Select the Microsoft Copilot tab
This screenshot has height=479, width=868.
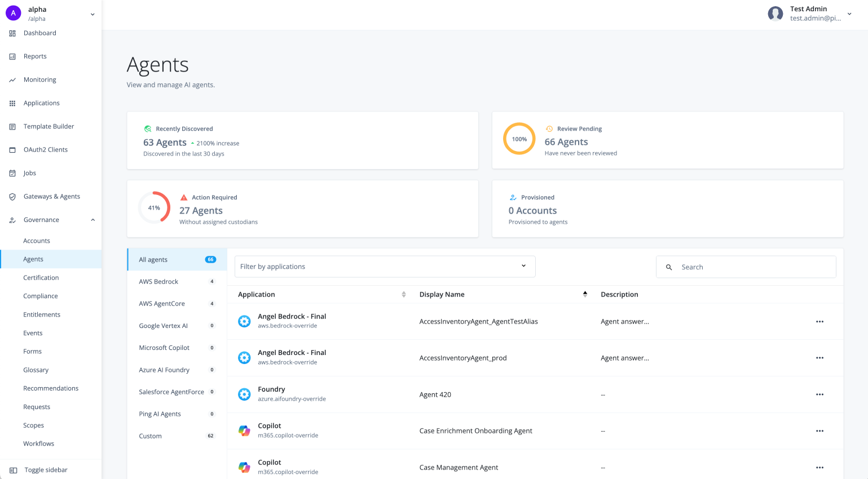(x=177, y=348)
